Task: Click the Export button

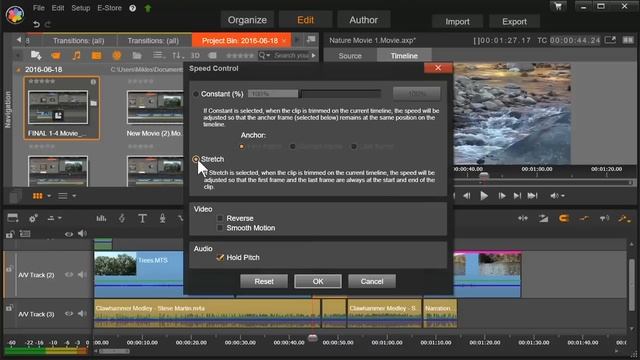Action: pyautogui.click(x=514, y=22)
